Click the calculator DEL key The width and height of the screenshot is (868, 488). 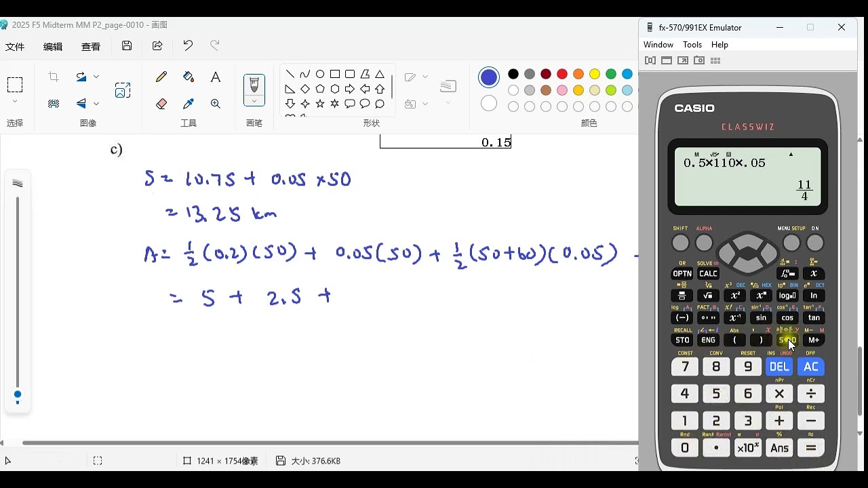779,367
